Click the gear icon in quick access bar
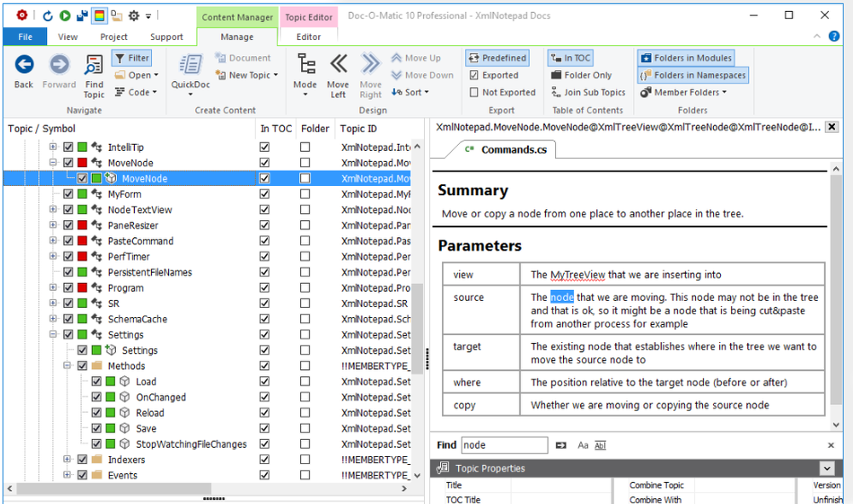The image size is (853, 504). click(134, 15)
